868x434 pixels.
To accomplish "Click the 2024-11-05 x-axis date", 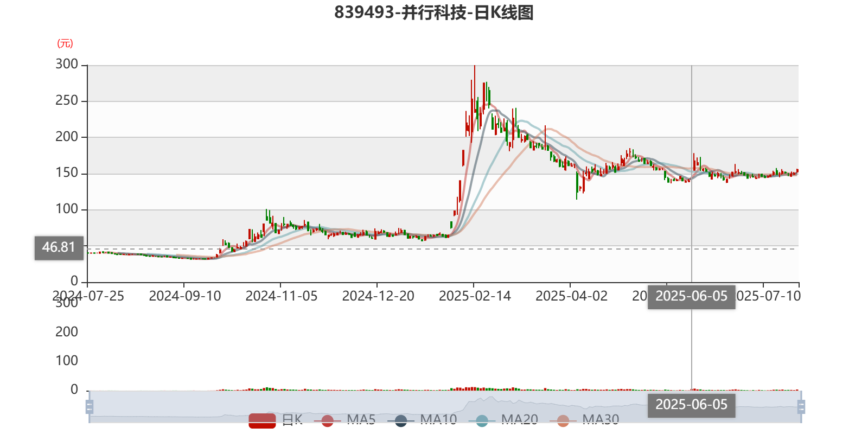I will click(x=281, y=296).
